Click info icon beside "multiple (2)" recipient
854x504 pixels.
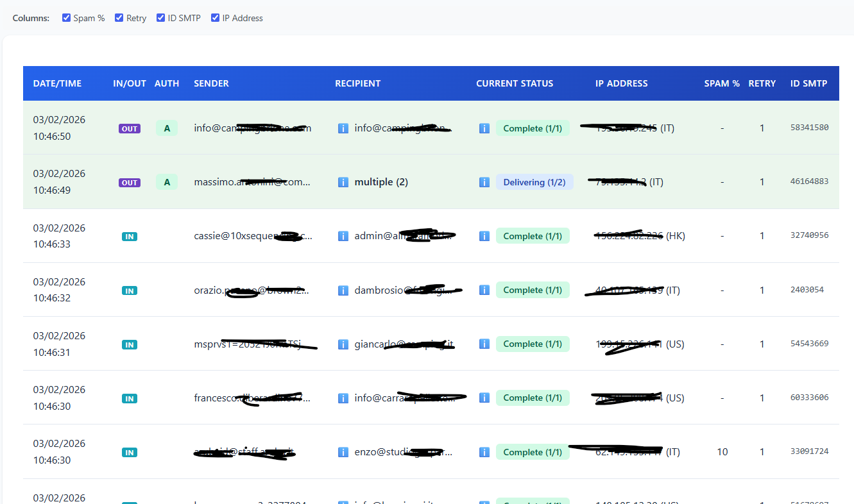[343, 183]
